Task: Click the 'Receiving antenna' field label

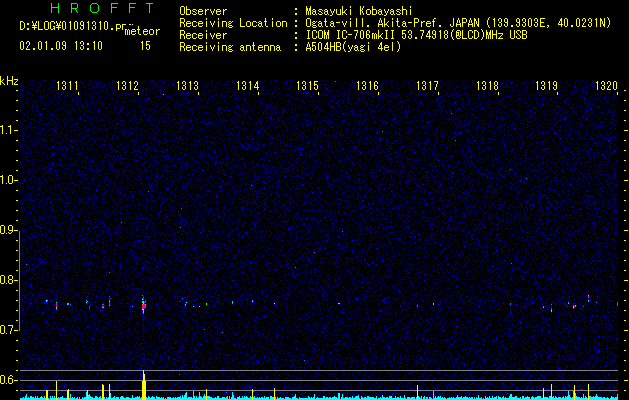Action: [x=230, y=47]
